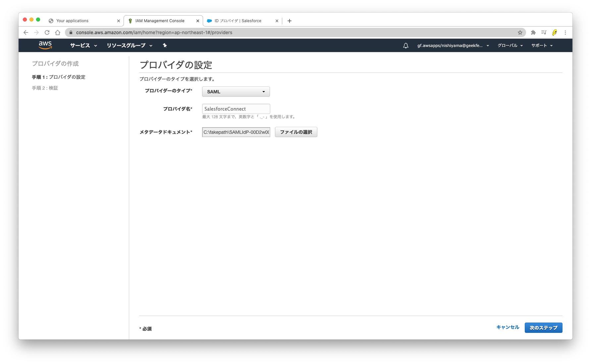Click the browser home icon
Image resolution: width=591 pixels, height=364 pixels.
(58, 32)
